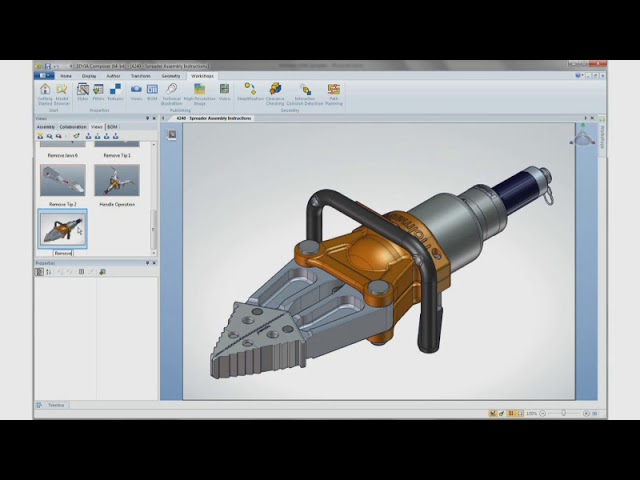Switch to the Display ribbon tab

89,76
